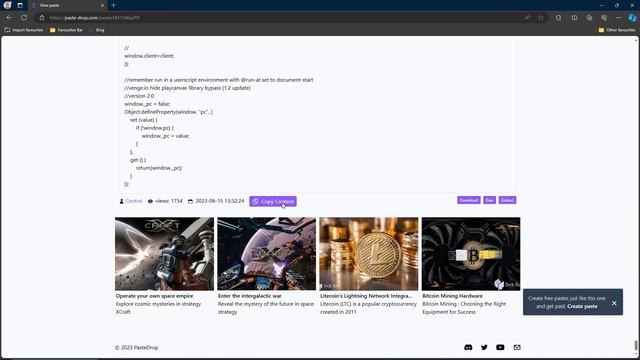Viewport: 640px width, 360px height.
Task: Click the page vertical scrollbar thumb
Action: [x=636, y=345]
